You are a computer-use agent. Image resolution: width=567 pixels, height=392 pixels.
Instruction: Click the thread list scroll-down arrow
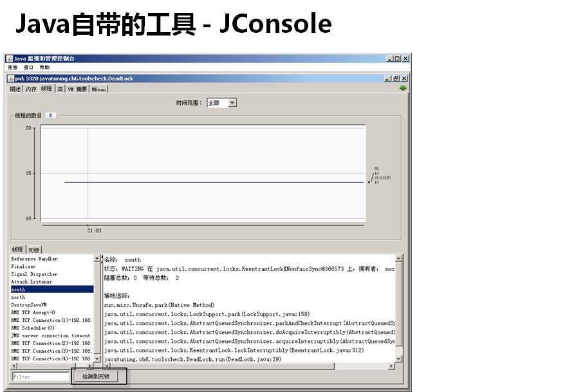click(x=97, y=359)
